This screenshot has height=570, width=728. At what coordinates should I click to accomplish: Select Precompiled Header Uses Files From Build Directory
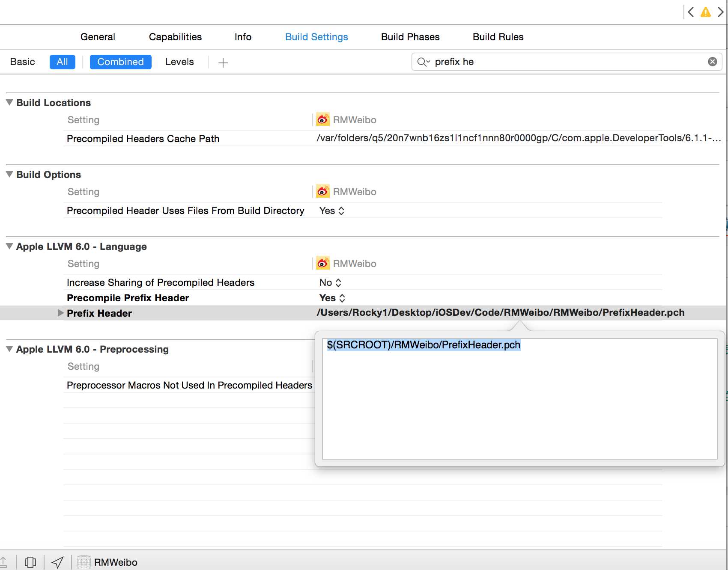[185, 211]
